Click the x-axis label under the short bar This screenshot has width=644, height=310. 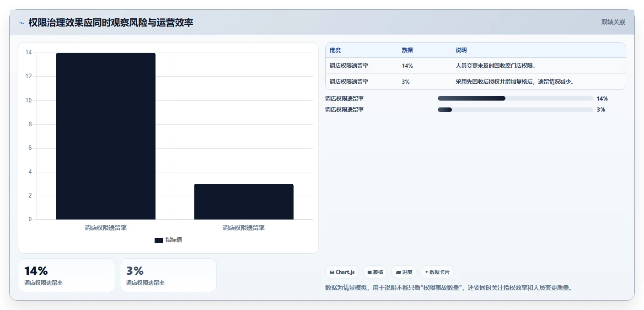(x=244, y=228)
